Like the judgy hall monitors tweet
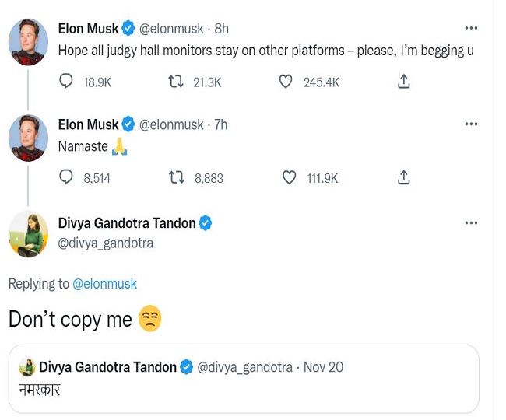 (286, 82)
